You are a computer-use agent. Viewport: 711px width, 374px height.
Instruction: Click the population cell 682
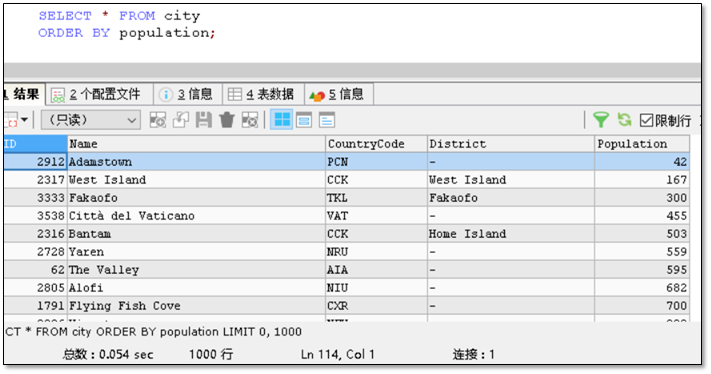point(642,288)
